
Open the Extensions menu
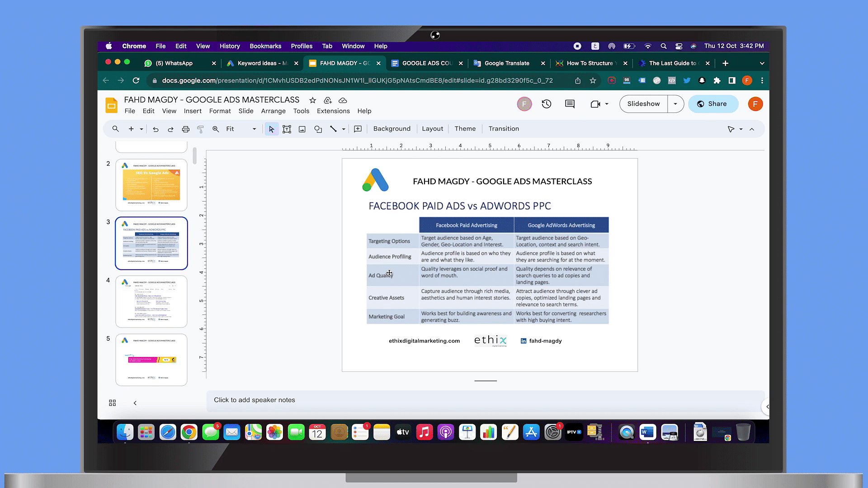coord(333,111)
